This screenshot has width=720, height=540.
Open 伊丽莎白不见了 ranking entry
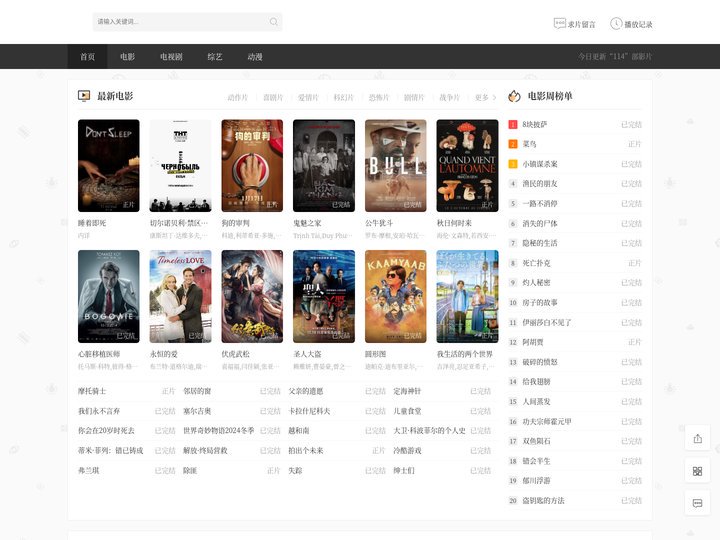(x=547, y=322)
